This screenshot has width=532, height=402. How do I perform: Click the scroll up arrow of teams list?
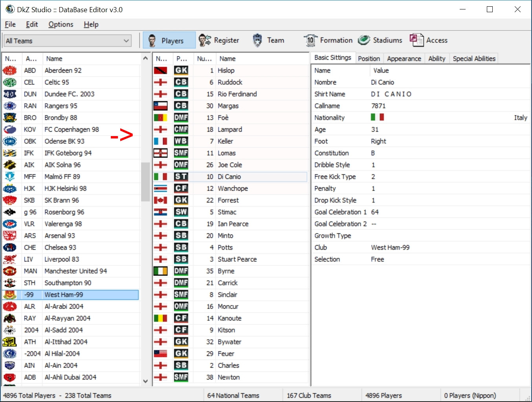[145, 58]
